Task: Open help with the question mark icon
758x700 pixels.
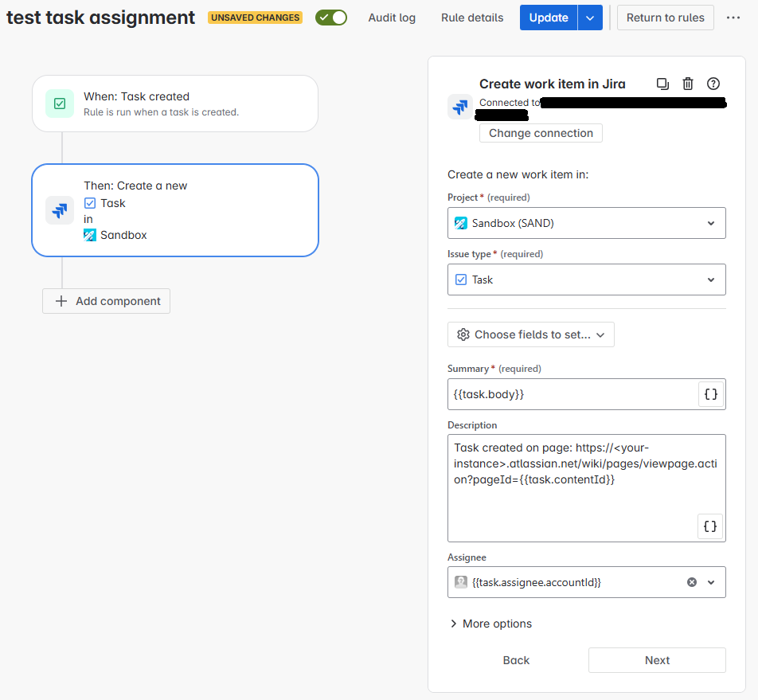Action: (x=713, y=84)
